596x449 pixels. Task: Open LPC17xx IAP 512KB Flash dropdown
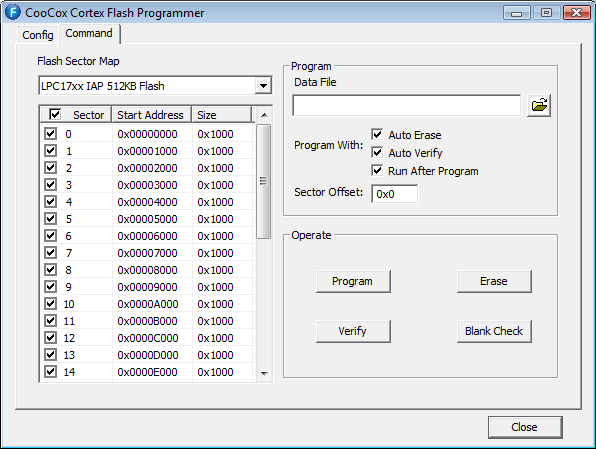[x=263, y=86]
